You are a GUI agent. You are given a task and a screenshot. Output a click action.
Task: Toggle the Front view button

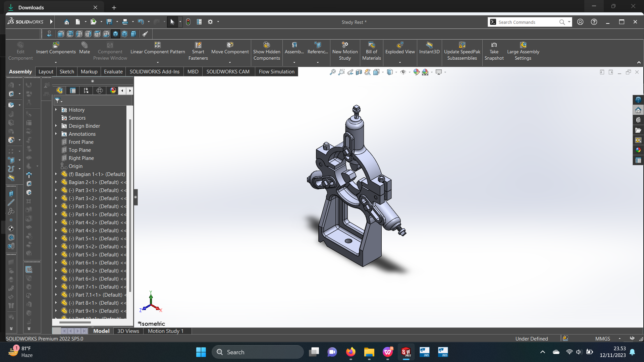pyautogui.click(x=61, y=34)
